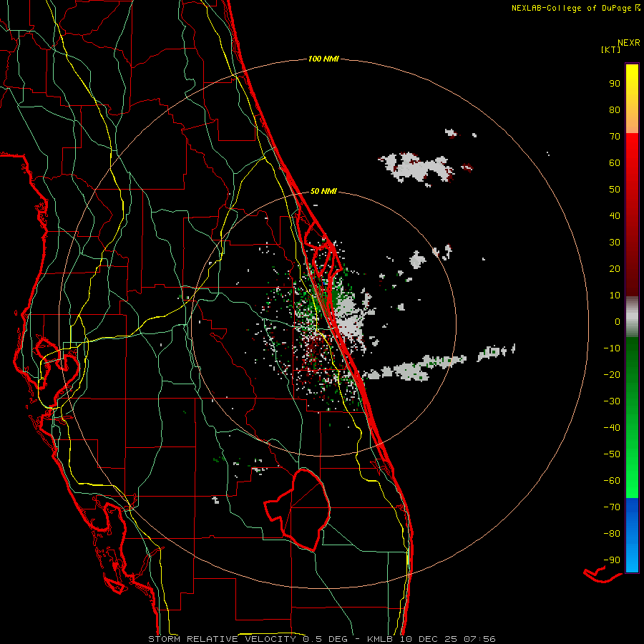
Task: Pick the blue segment of the color bar
Action: [632, 535]
